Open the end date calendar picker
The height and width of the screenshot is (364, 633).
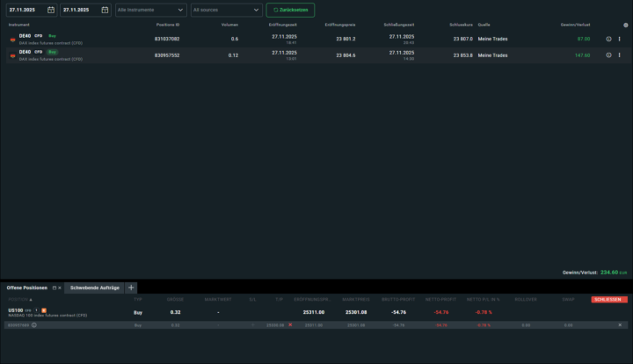click(x=105, y=10)
